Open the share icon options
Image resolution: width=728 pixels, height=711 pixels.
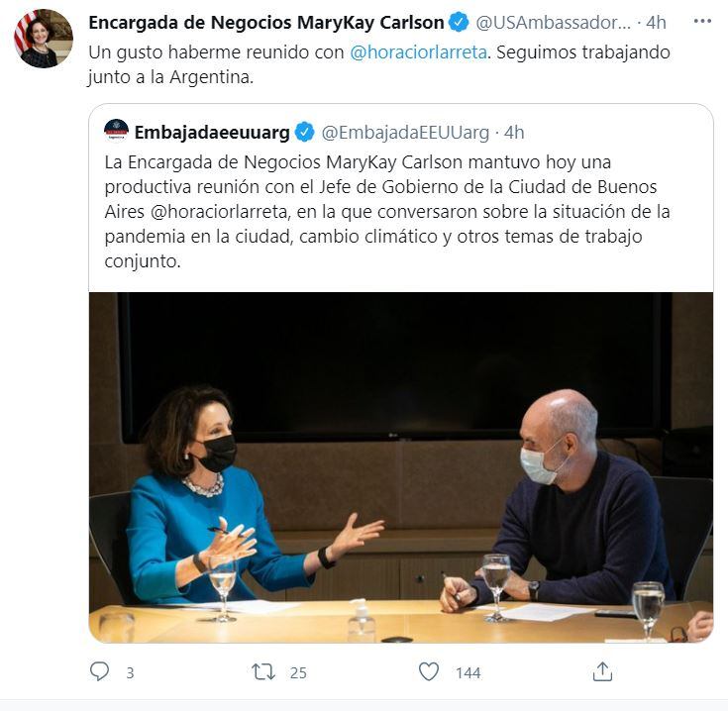pos(602,671)
